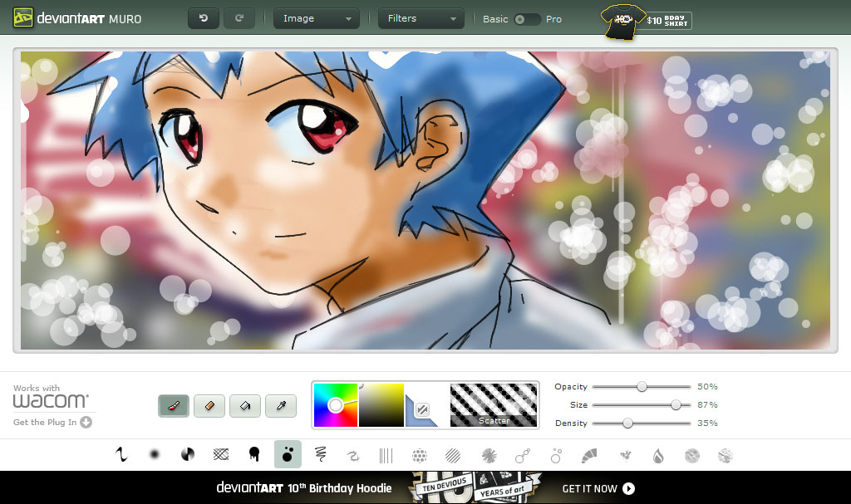
Task: Click the deviantART Muro logo
Action: point(77,18)
